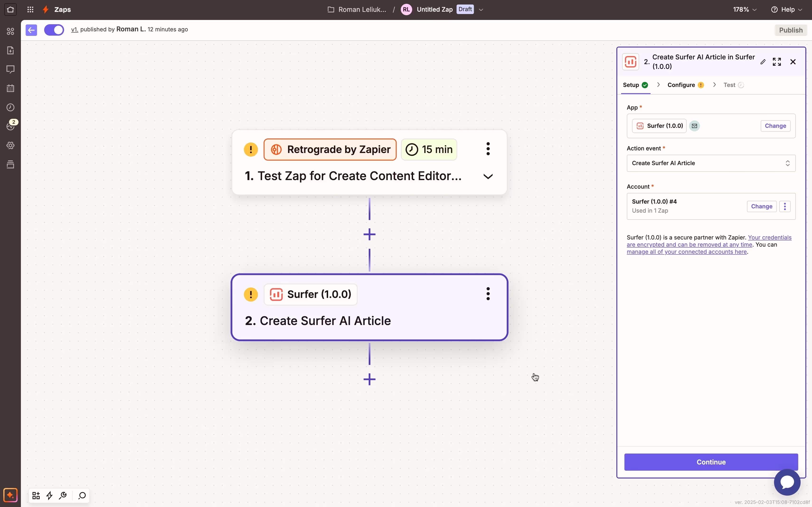
Task: Click the Zaps lightning bolt logo
Action: [46, 10]
